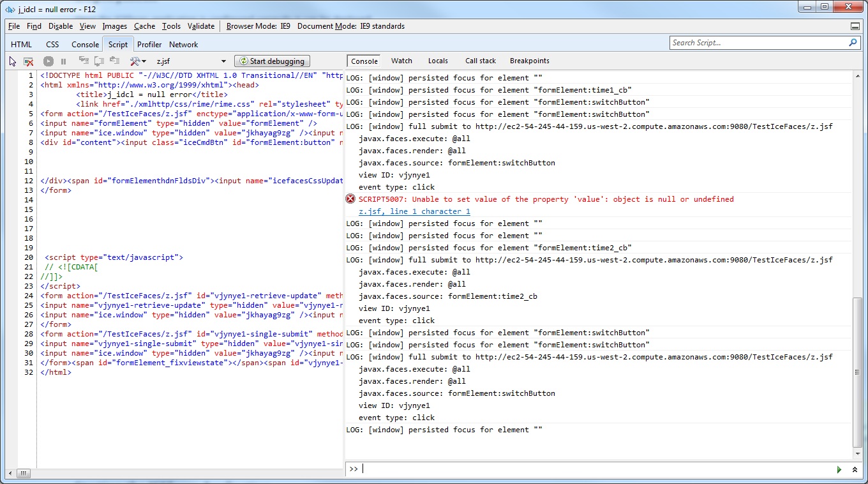Image resolution: width=868 pixels, height=484 pixels.
Task: Open Browser Mode: IE9 menu
Action: click(x=258, y=26)
